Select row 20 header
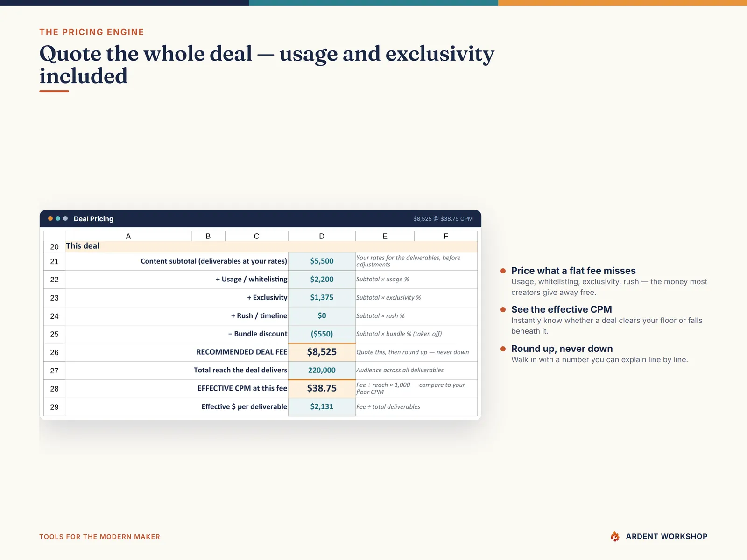 point(55,246)
